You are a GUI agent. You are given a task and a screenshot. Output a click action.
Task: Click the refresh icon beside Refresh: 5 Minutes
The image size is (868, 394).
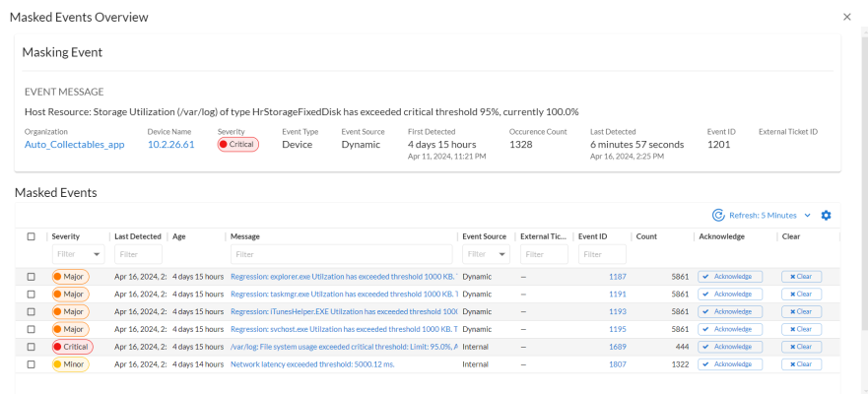point(718,215)
